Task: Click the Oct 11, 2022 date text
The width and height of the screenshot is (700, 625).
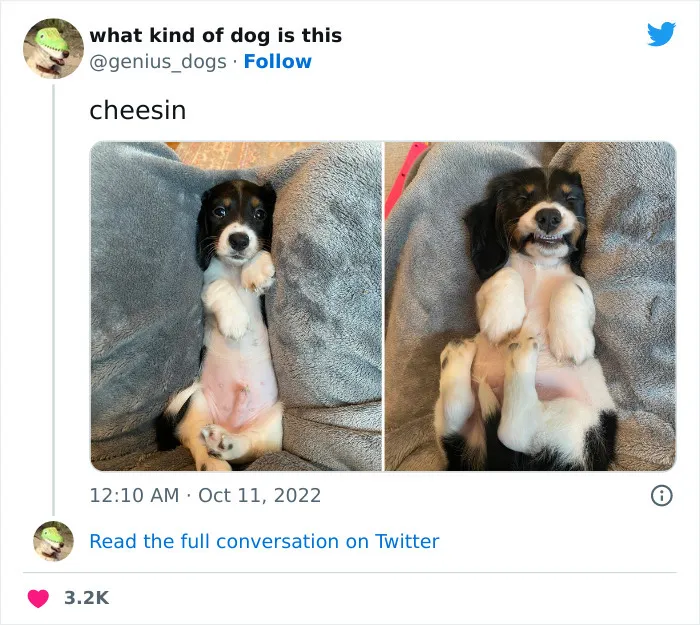Action: click(x=259, y=495)
